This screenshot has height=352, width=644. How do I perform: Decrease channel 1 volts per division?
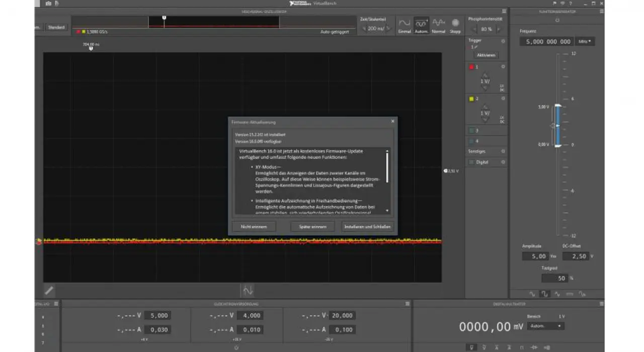click(x=485, y=87)
